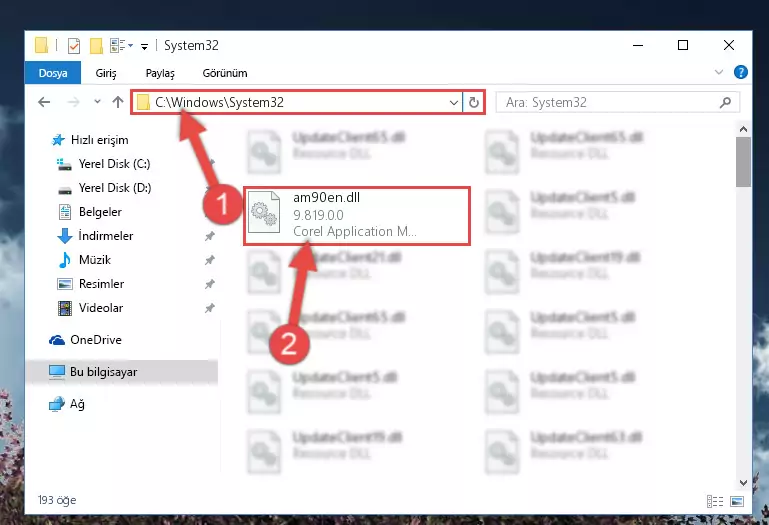Refresh the System32 folder view
Image resolution: width=769 pixels, height=525 pixels.
(x=474, y=103)
